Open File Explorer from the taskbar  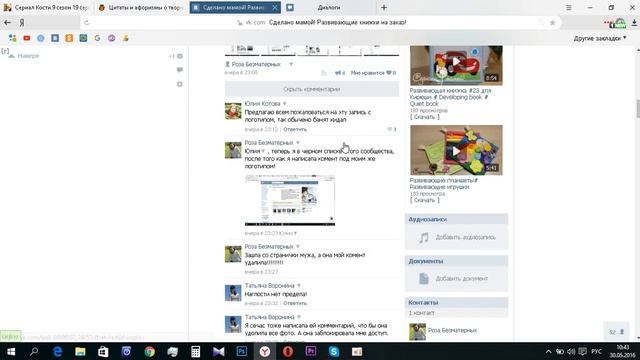(80, 351)
